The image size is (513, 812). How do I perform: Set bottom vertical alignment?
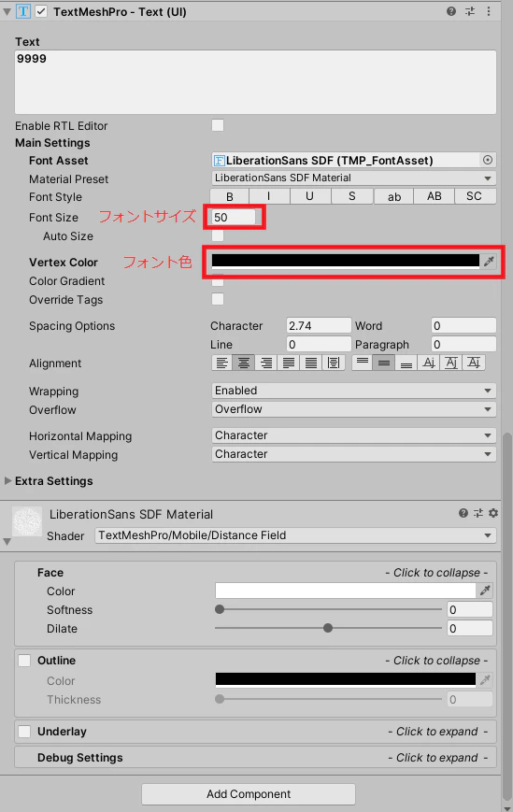406,363
